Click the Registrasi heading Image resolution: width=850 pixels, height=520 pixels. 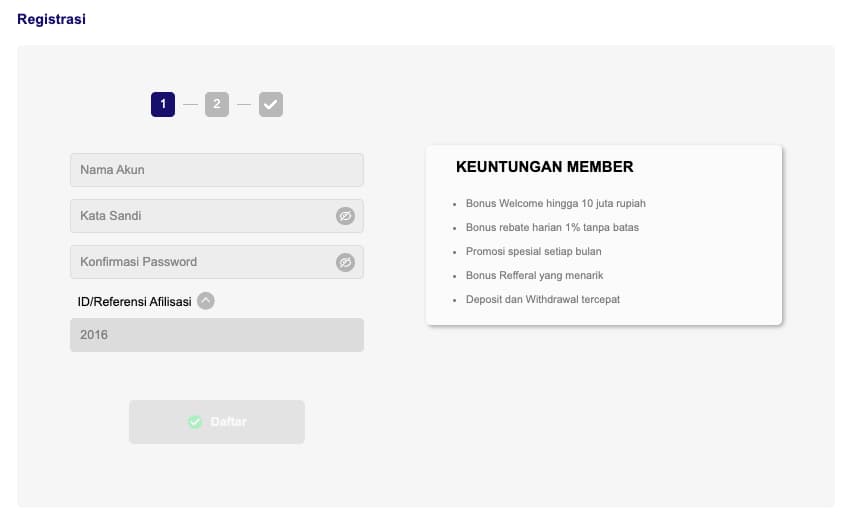tap(51, 19)
